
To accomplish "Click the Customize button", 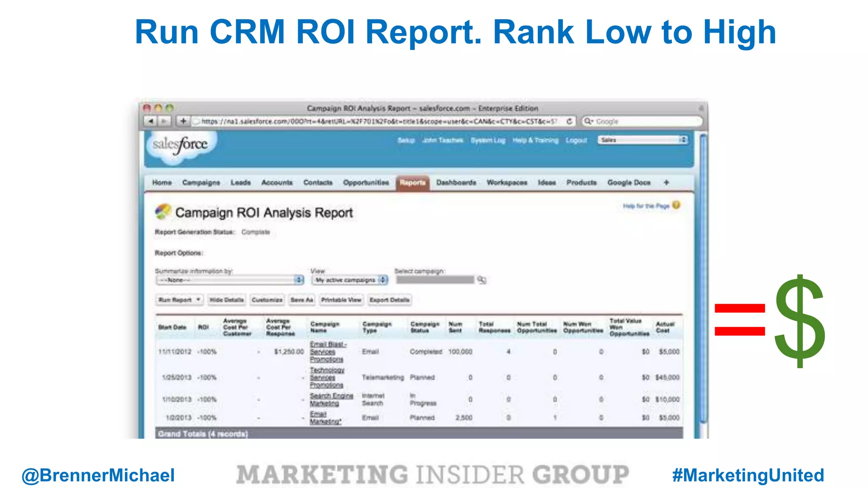I will click(267, 300).
